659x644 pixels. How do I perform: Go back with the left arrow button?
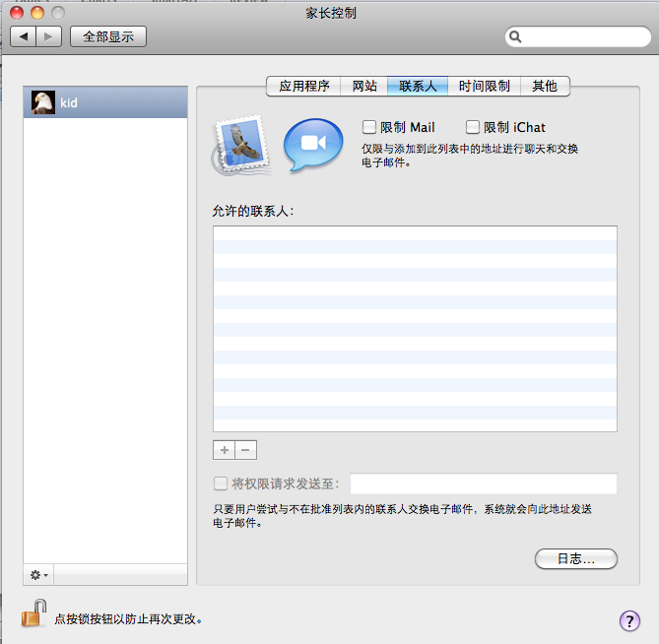24,36
